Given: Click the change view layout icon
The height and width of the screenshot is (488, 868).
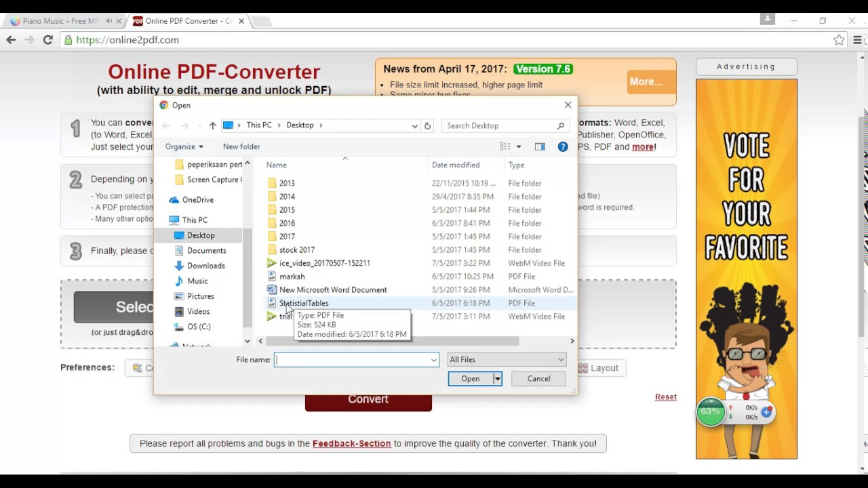Looking at the screenshot, I should point(505,146).
